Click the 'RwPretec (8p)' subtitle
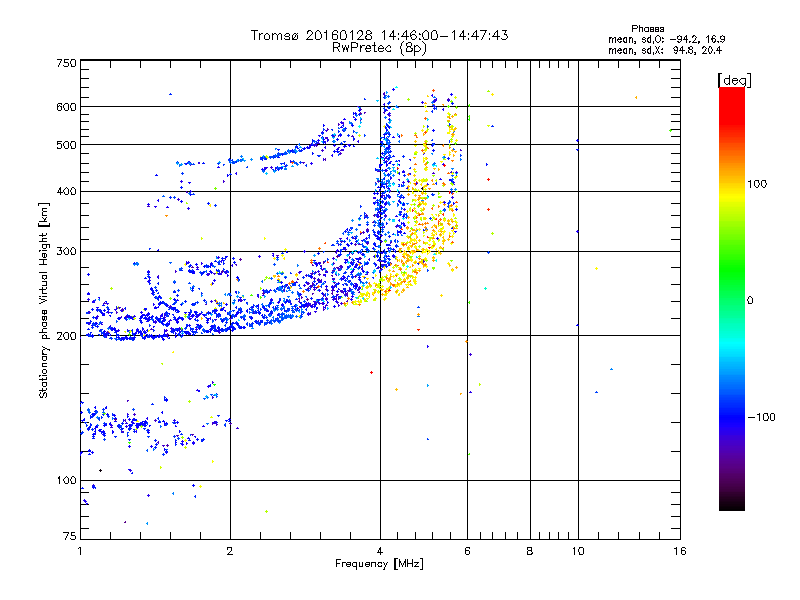The width and height of the screenshot is (800, 600). pyautogui.click(x=379, y=48)
